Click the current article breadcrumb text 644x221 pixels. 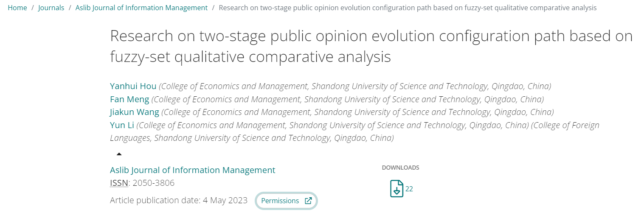pyautogui.click(x=407, y=8)
